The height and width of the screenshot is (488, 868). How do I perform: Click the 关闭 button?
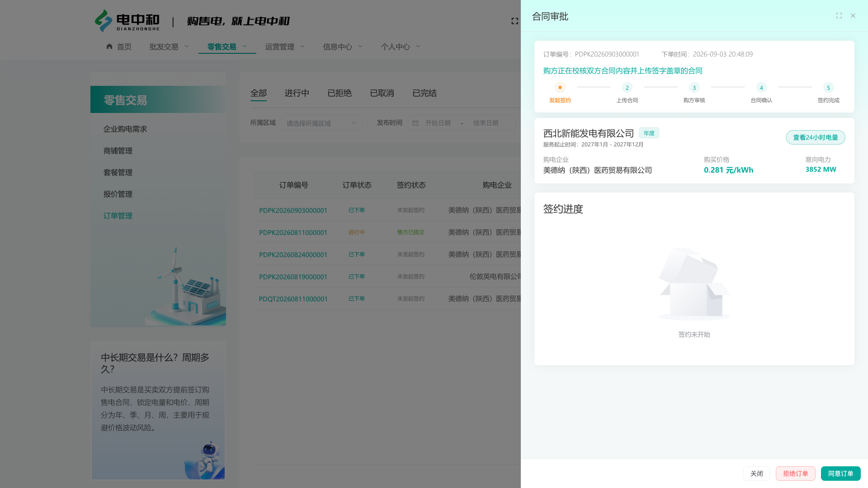coord(756,474)
